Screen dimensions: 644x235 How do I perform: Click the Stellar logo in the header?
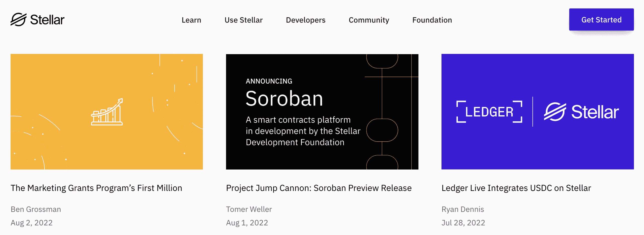(x=37, y=20)
